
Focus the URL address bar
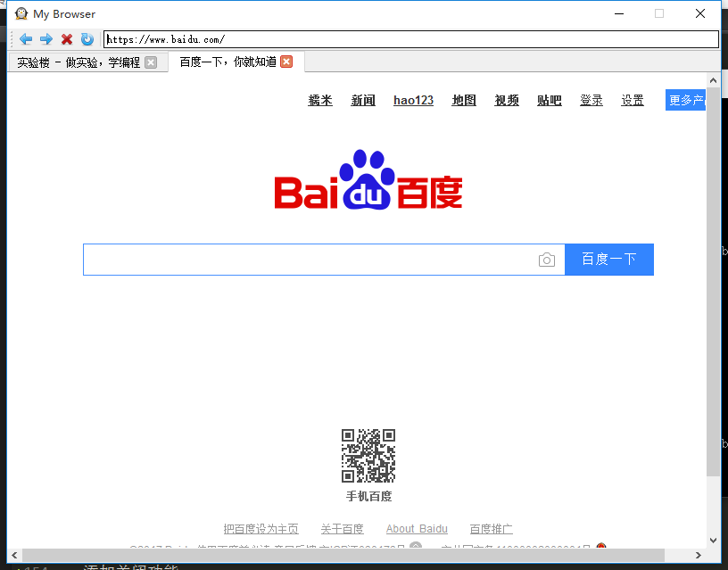coord(411,39)
